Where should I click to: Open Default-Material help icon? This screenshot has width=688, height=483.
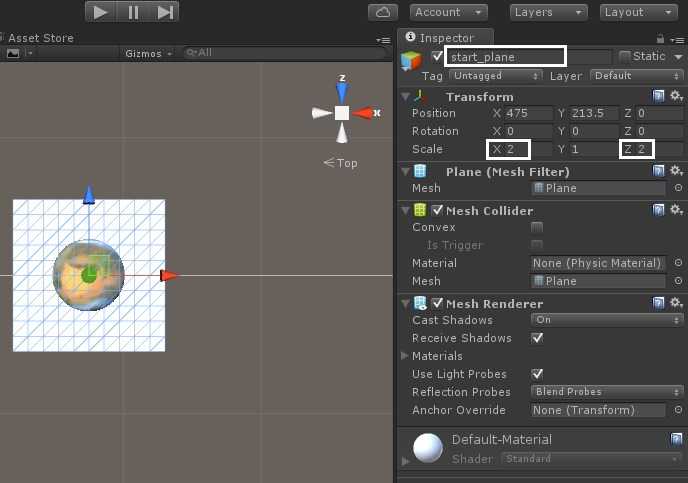click(676, 439)
